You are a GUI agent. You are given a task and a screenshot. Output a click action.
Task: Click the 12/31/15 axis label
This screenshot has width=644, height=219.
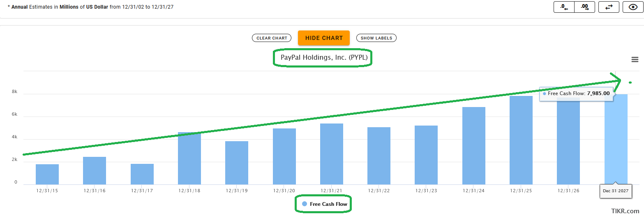click(x=47, y=191)
